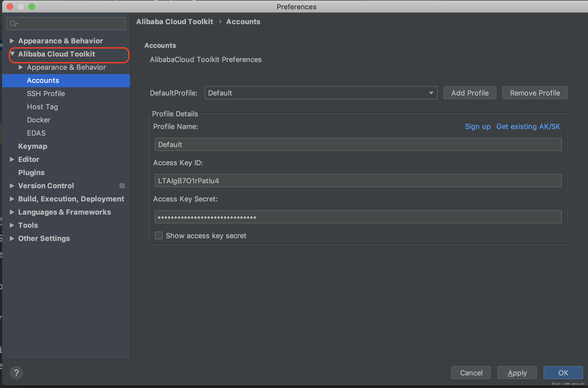This screenshot has width=588, height=388.
Task: Click the project-level icon beside Version Control
Action: click(x=122, y=186)
